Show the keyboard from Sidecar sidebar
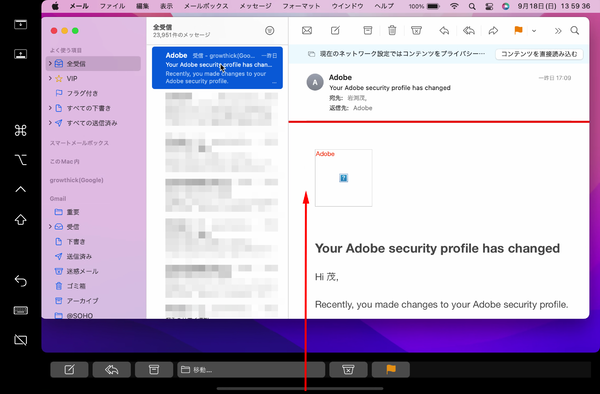Screen dimensions: 600x394 [x=21, y=310]
